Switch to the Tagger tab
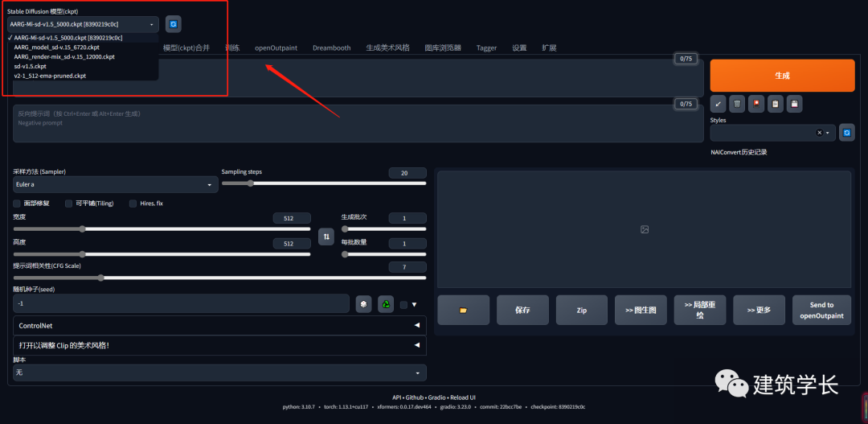 tap(486, 48)
